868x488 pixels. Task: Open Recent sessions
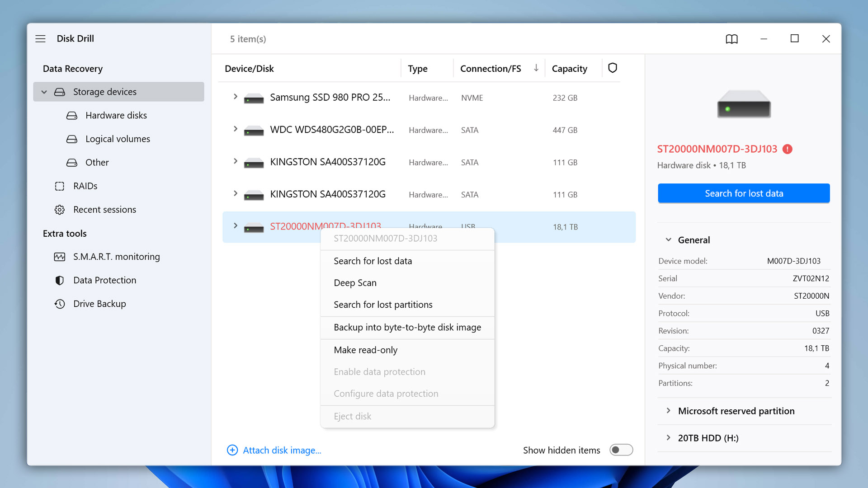(x=105, y=209)
